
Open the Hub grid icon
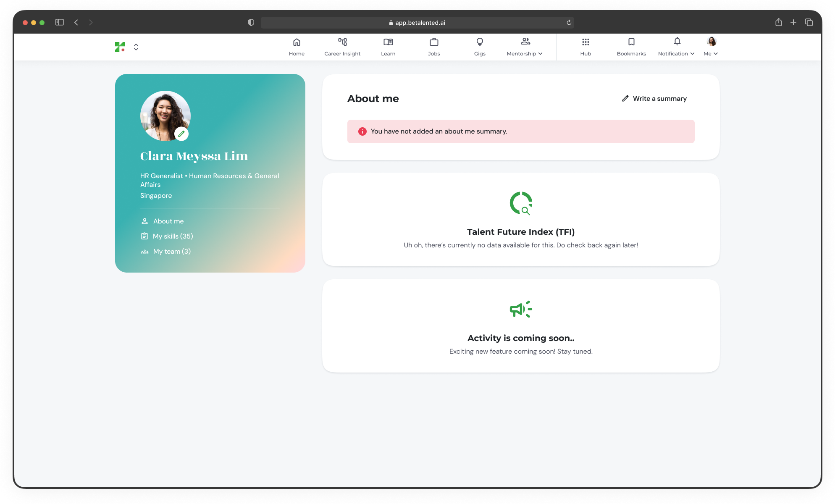tap(586, 42)
